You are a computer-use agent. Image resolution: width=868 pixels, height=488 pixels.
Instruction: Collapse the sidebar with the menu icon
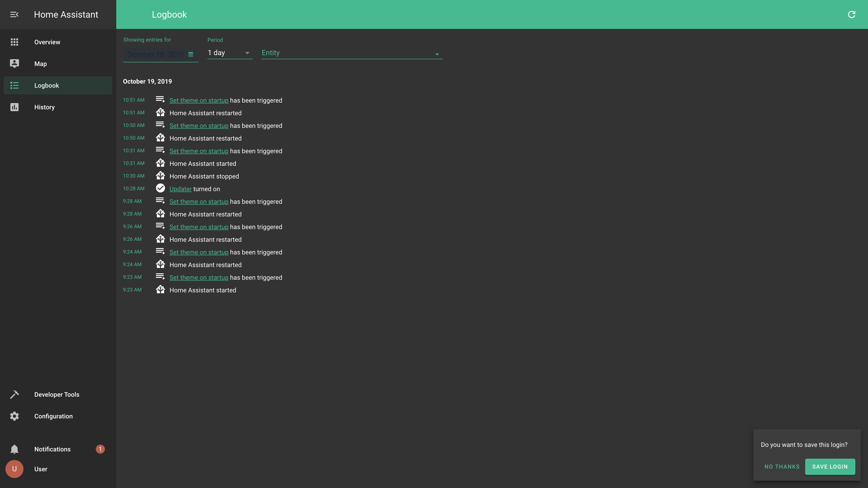point(14,14)
